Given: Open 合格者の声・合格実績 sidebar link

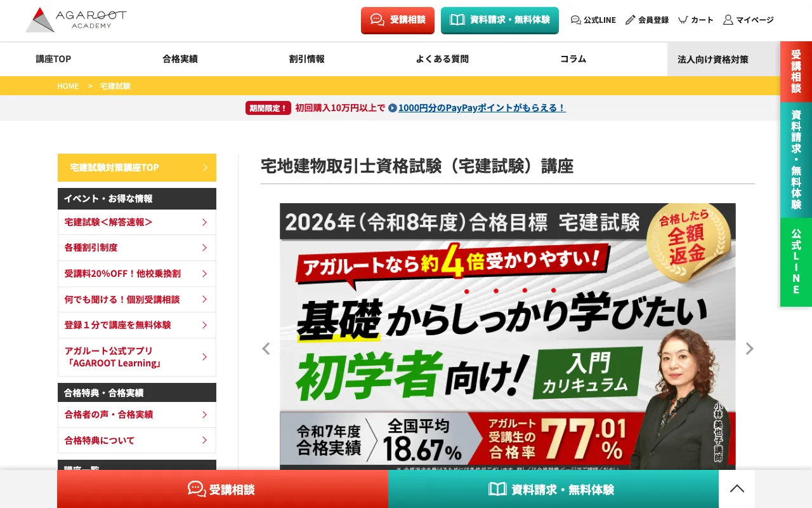Looking at the screenshot, I should 137,415.
